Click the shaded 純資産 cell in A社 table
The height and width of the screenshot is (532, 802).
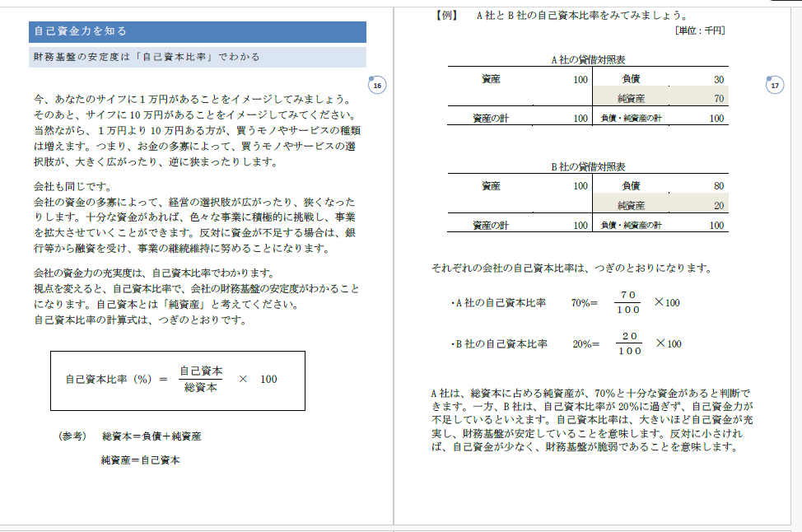coord(632,99)
